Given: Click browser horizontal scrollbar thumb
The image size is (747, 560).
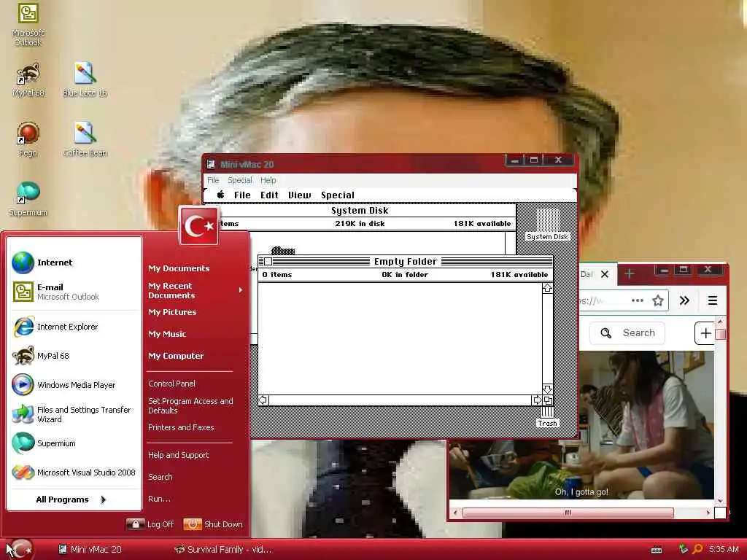Looking at the screenshot, I should tap(568, 513).
